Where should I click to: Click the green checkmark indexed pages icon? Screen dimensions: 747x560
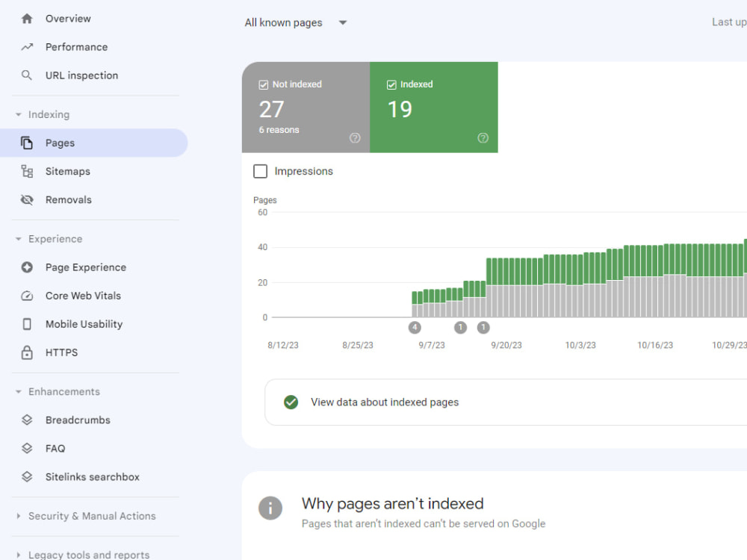point(291,402)
